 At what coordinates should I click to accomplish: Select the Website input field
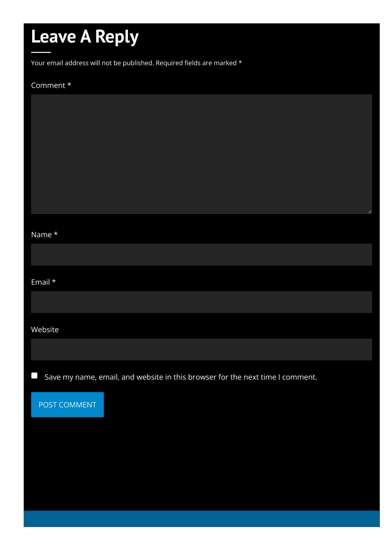[x=201, y=350]
